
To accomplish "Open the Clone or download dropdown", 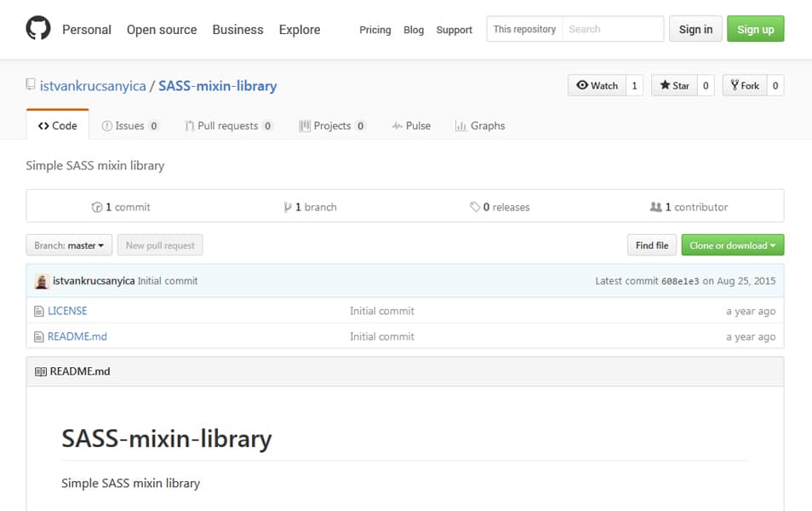I will [x=732, y=245].
